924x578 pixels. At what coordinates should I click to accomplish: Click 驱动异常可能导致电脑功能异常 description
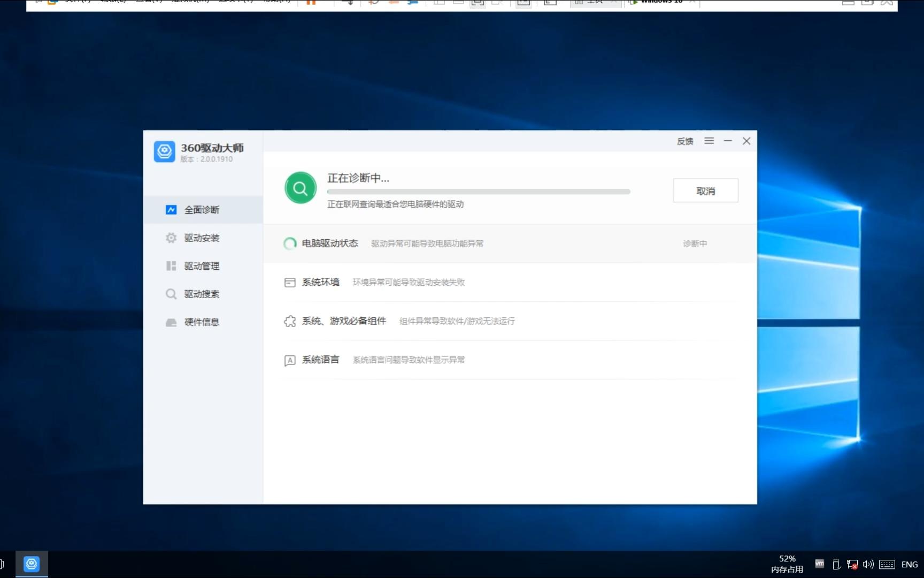coord(427,244)
